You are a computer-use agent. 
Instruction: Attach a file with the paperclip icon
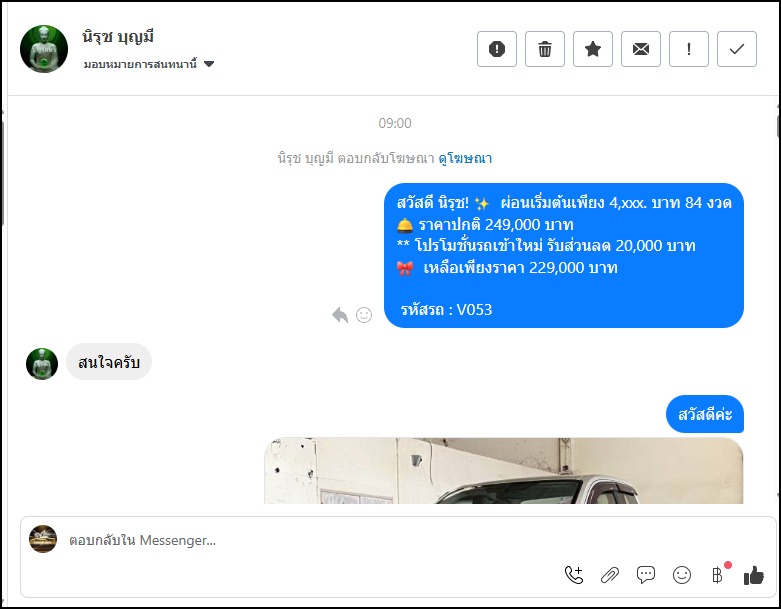click(610, 575)
